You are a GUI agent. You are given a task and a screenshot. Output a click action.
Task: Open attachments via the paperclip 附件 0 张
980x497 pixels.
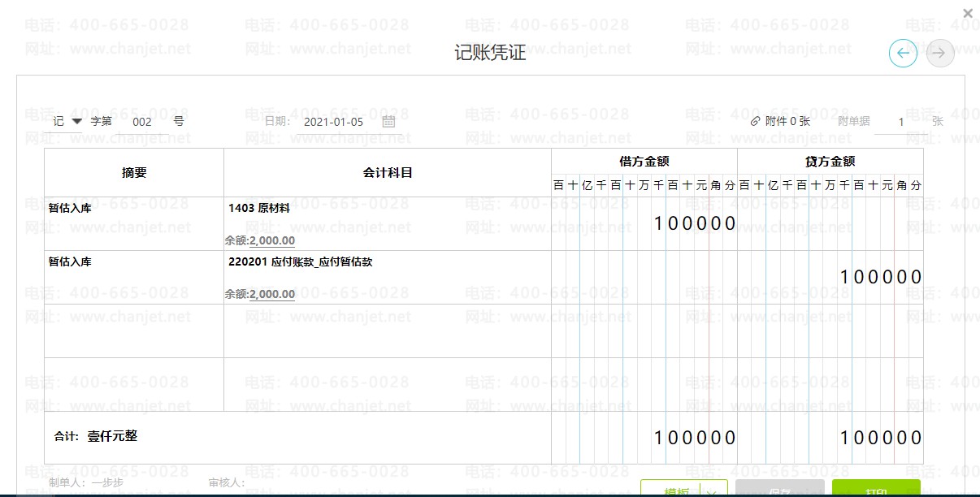point(780,121)
